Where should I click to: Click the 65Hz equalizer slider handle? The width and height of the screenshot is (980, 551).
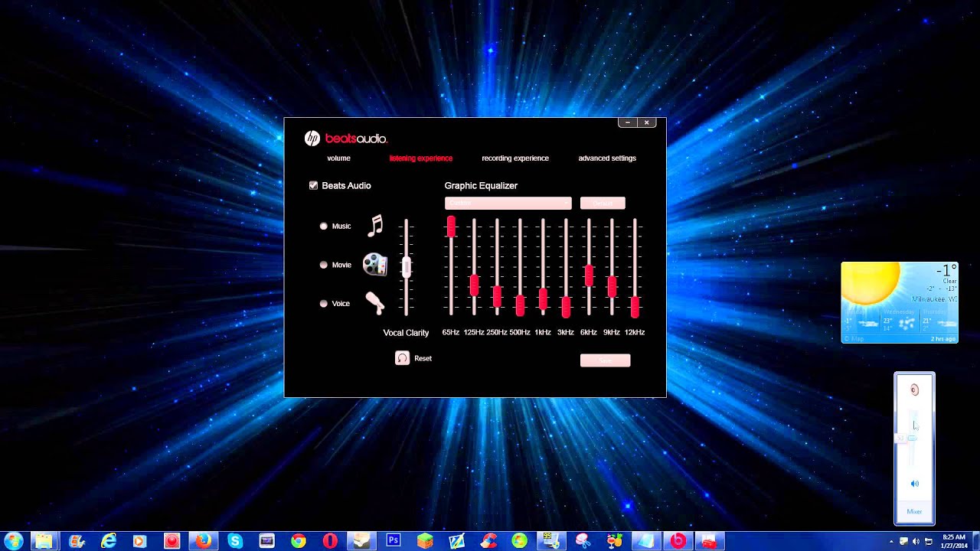[x=451, y=227]
